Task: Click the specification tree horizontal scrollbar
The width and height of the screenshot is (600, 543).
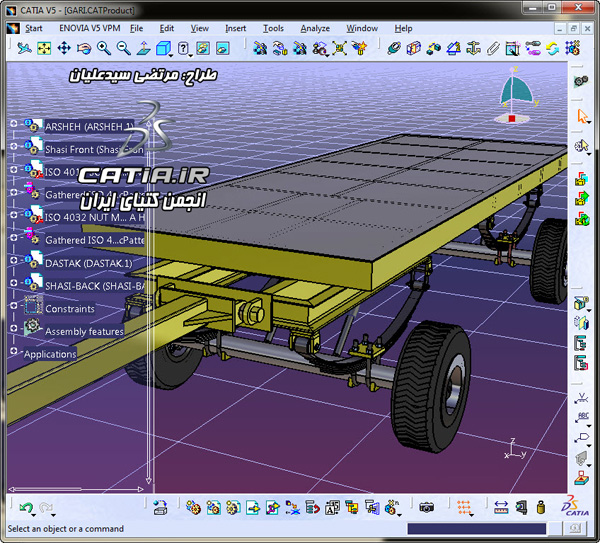Action: (x=76, y=489)
